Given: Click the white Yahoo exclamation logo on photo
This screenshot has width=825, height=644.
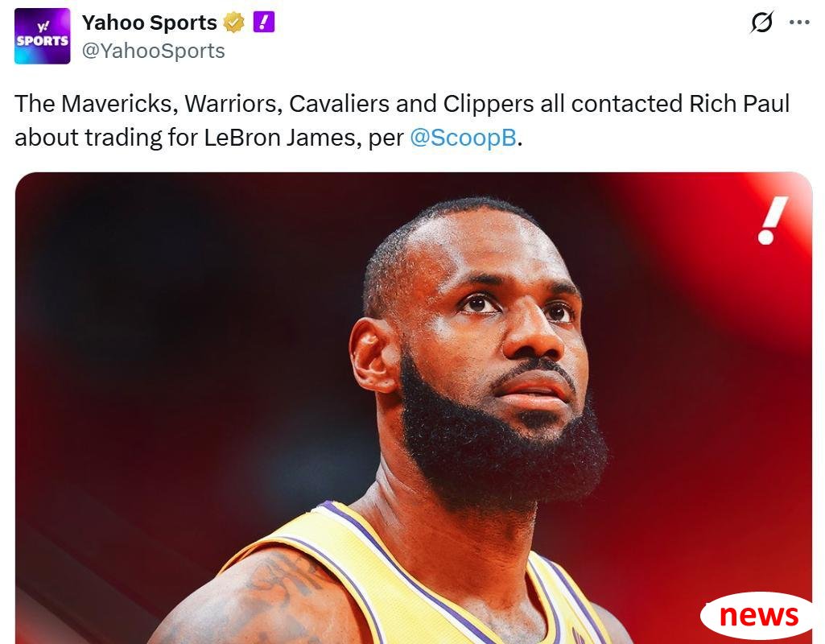Looking at the screenshot, I should click(773, 221).
